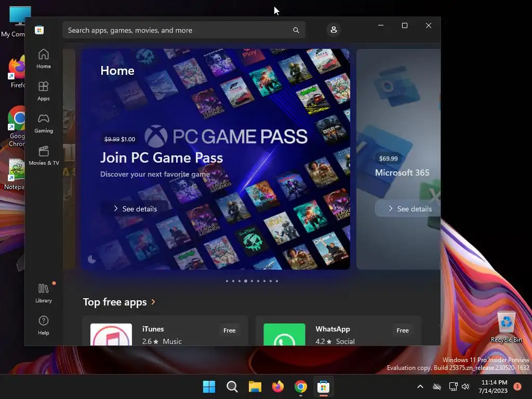See details for PC Game Pass
Screen dimensions: 532x399
[135, 209]
